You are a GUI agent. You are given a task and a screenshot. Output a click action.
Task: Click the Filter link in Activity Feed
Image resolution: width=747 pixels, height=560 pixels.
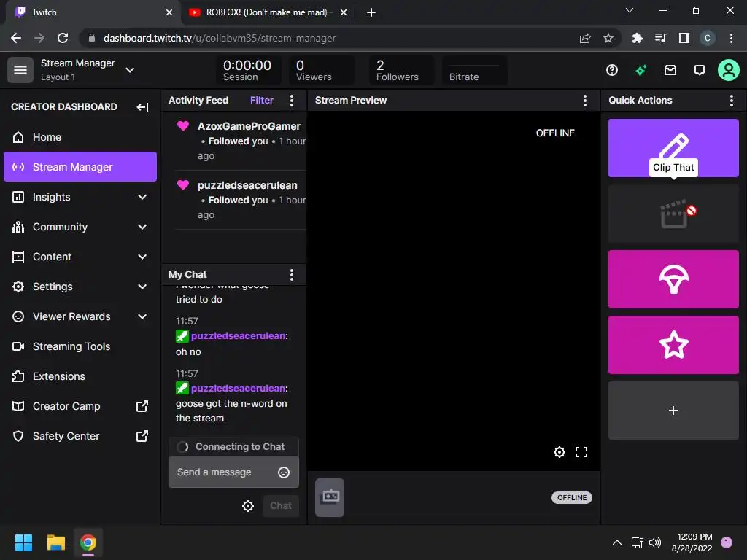click(262, 100)
